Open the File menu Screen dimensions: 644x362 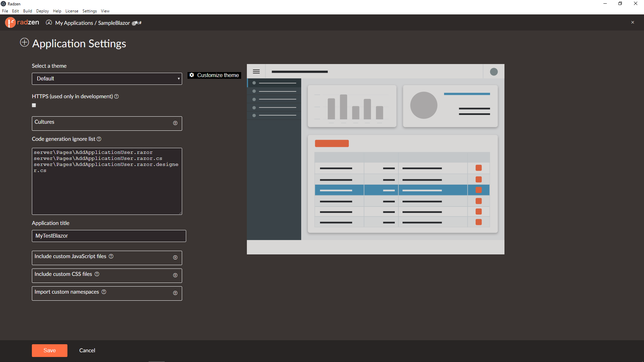pos(5,11)
